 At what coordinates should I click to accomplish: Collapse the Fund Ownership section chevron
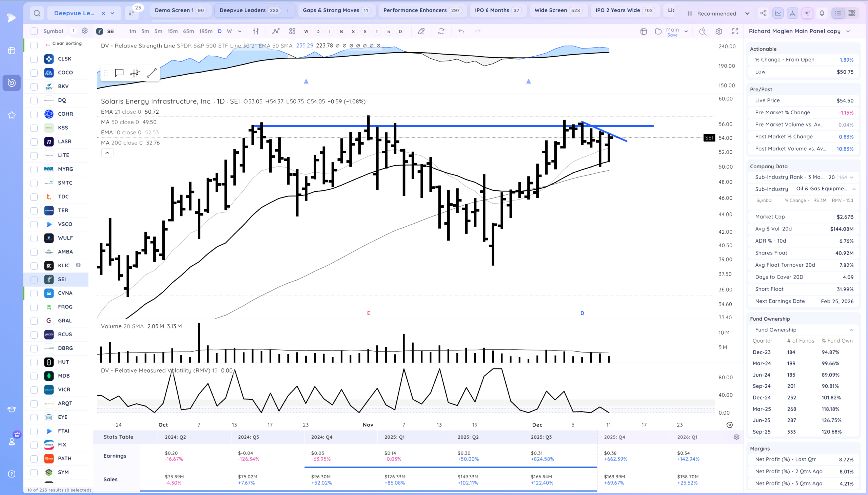pos(851,330)
